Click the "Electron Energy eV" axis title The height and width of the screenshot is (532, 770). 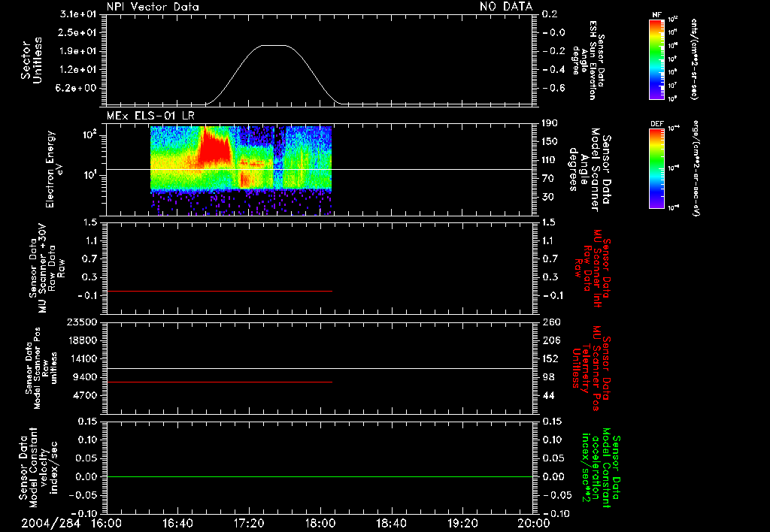coord(53,169)
